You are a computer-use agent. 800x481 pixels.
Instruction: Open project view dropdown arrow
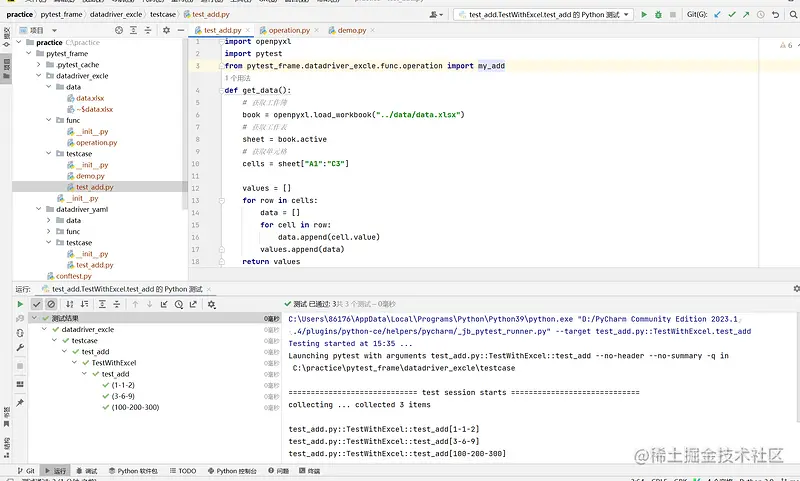click(x=54, y=31)
